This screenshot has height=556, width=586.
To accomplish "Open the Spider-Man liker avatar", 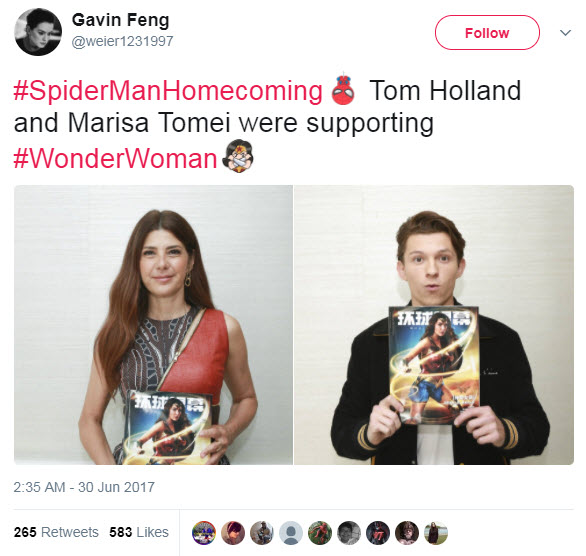I will 320,532.
